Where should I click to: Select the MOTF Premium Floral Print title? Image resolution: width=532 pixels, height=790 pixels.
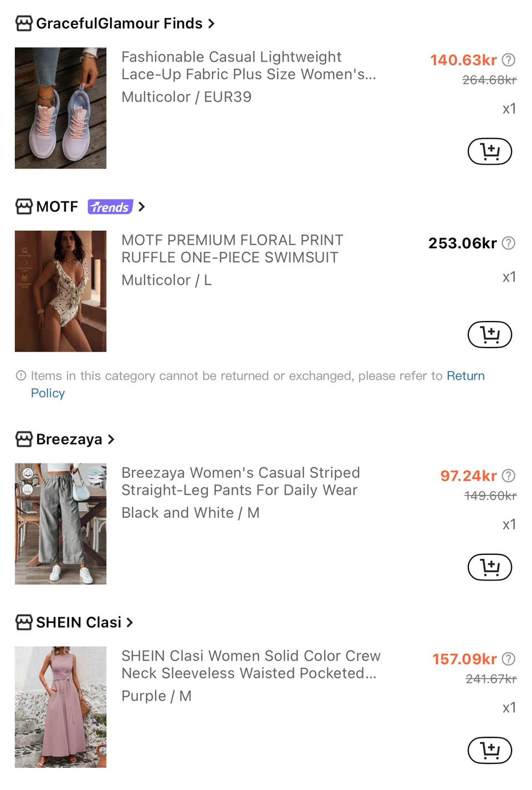pos(232,248)
